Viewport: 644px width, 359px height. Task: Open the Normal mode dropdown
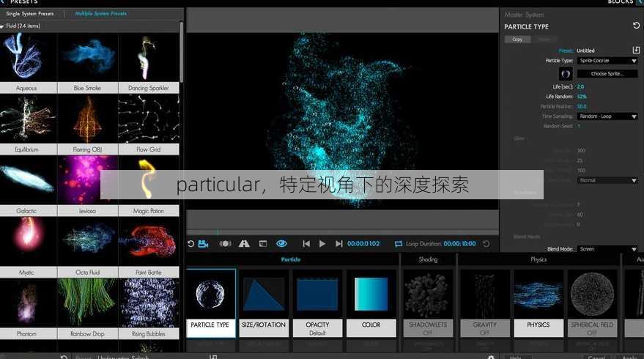[x=607, y=180]
